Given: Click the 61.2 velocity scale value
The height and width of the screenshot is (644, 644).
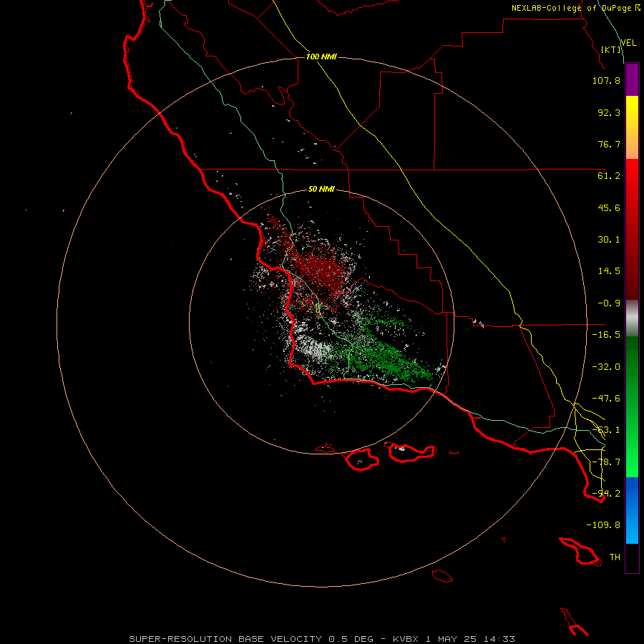Looking at the screenshot, I should [609, 176].
